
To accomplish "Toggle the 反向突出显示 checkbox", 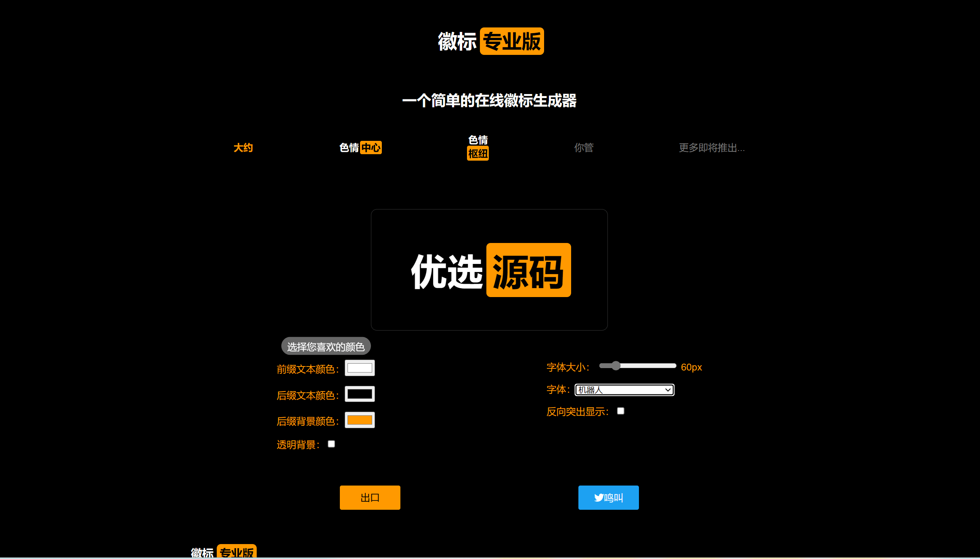I will coord(621,411).
